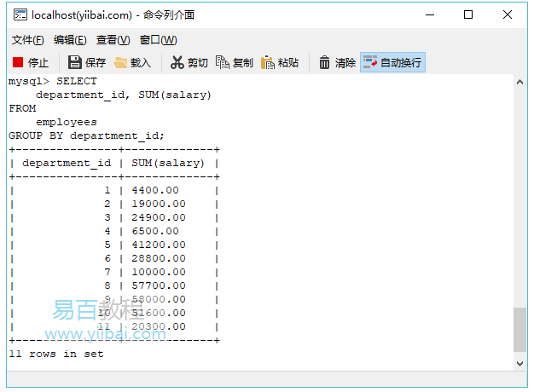Click the scrollbar's up arrow
The height and width of the screenshot is (392, 534).
click(519, 82)
